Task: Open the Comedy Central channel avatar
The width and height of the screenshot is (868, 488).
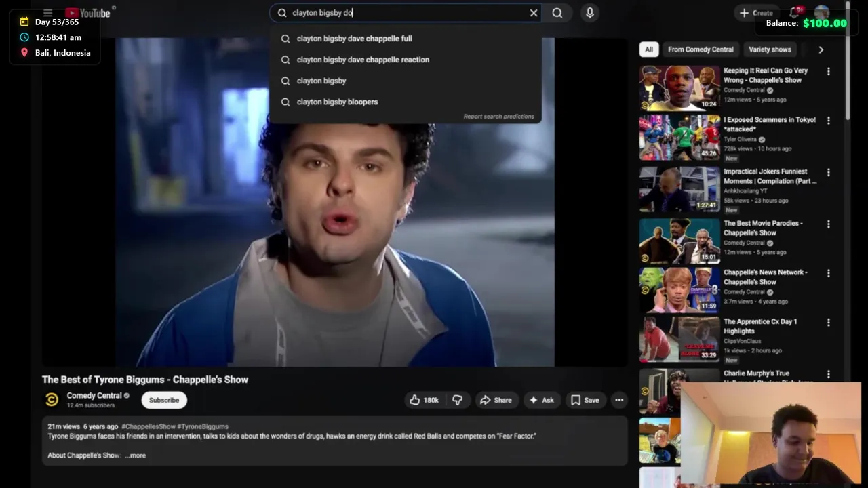Action: 52,400
